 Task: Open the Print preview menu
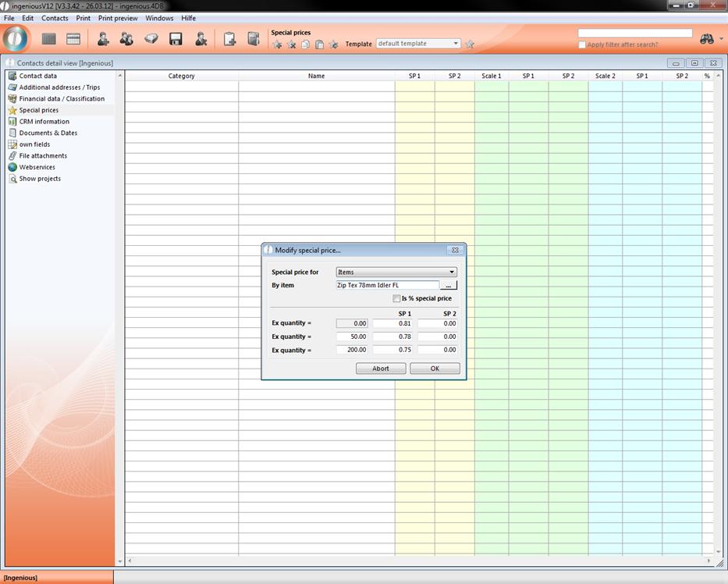pyautogui.click(x=118, y=18)
